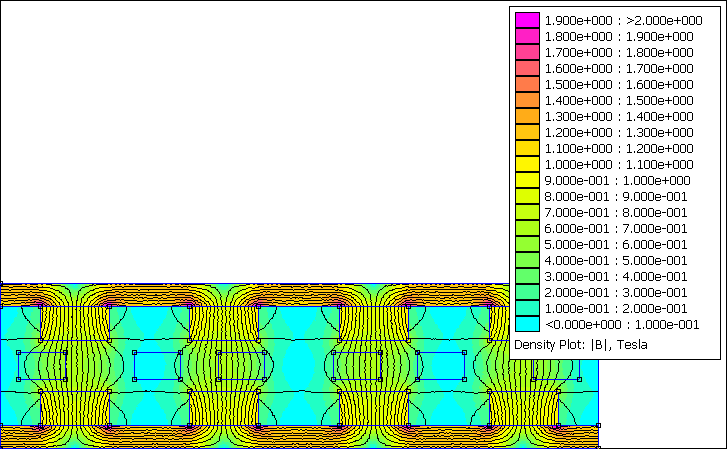The image size is (727, 449).
Task: Select the swatch next to 1.100e+000 : 1.200e+000
Action: point(527,148)
